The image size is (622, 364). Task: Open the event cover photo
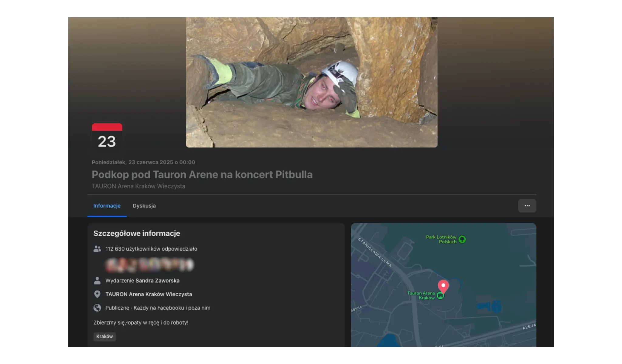[312, 82]
